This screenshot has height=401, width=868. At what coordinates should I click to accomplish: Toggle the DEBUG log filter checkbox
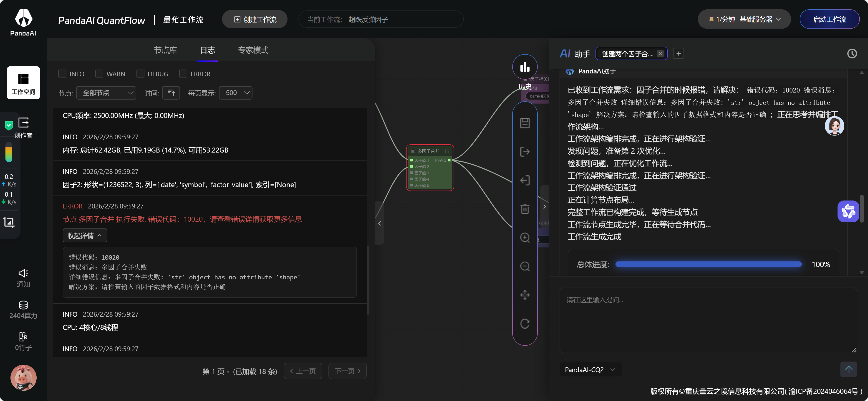(141, 73)
